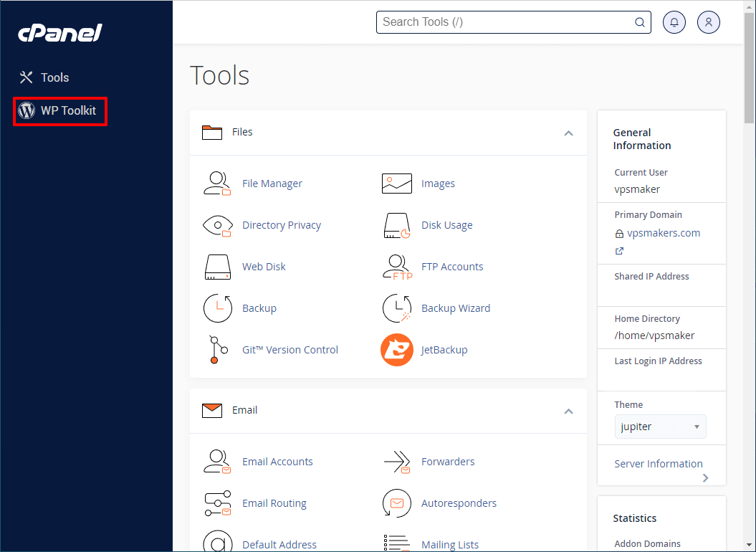756x552 pixels.
Task: Click the Email envelope section icon
Action: [x=212, y=411]
